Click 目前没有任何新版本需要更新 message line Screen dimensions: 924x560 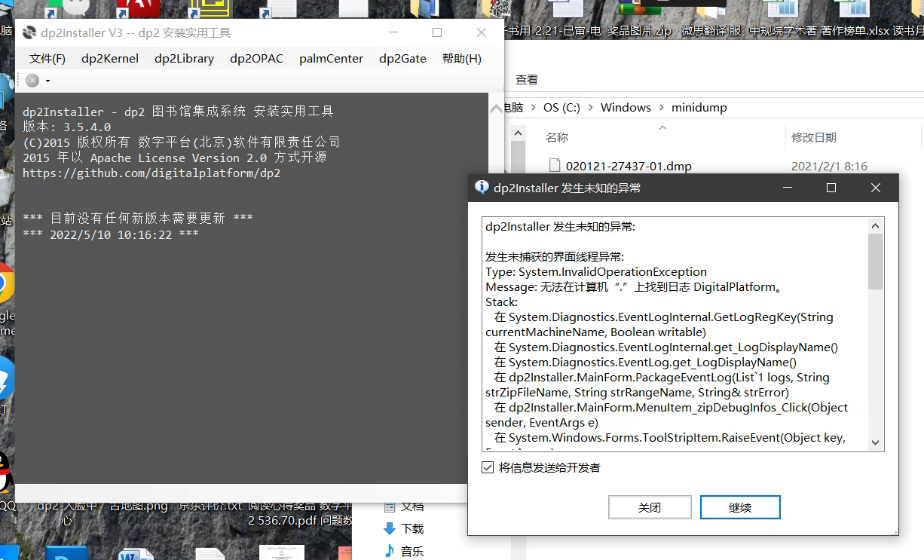pos(138,218)
